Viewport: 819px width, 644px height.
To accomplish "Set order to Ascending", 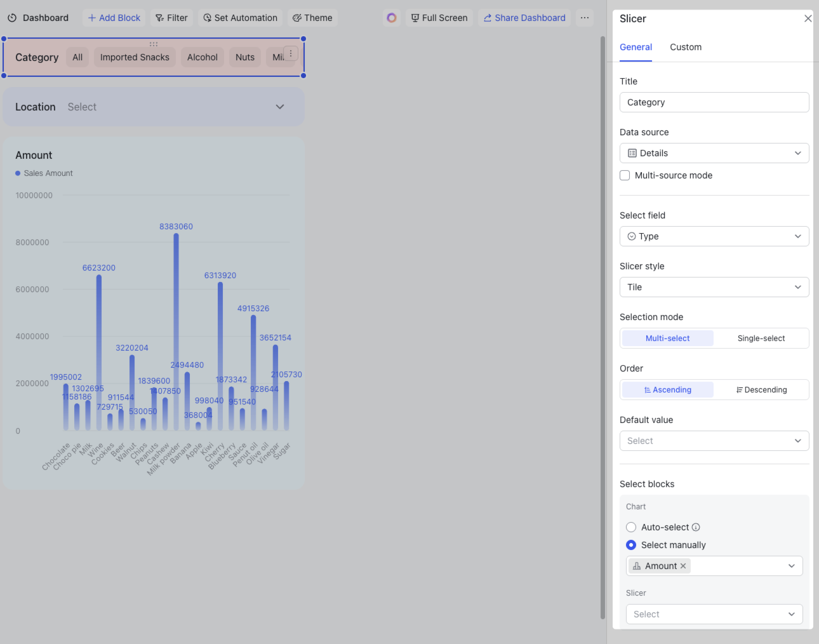I will (x=667, y=390).
